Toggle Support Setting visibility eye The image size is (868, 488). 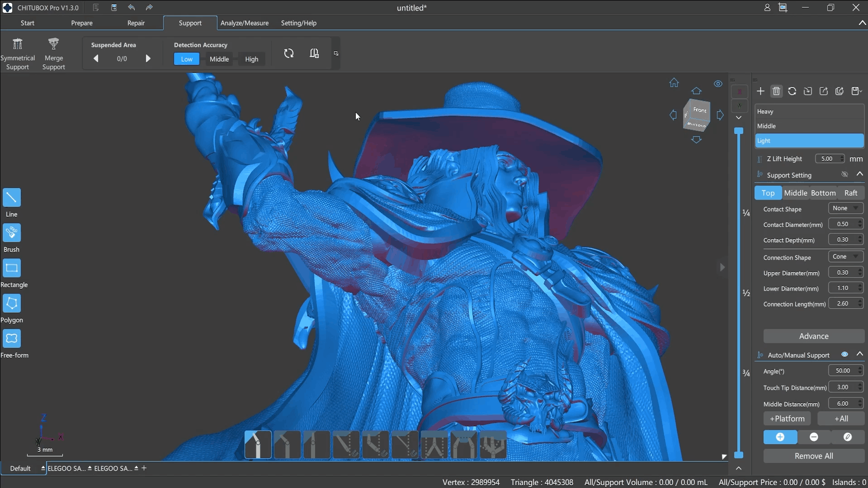point(844,174)
